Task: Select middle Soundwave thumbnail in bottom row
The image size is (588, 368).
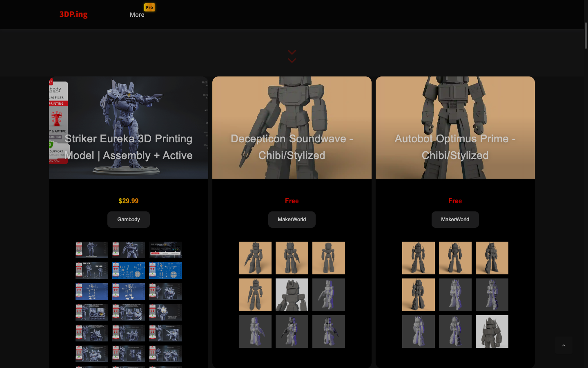Action: pyautogui.click(x=292, y=332)
